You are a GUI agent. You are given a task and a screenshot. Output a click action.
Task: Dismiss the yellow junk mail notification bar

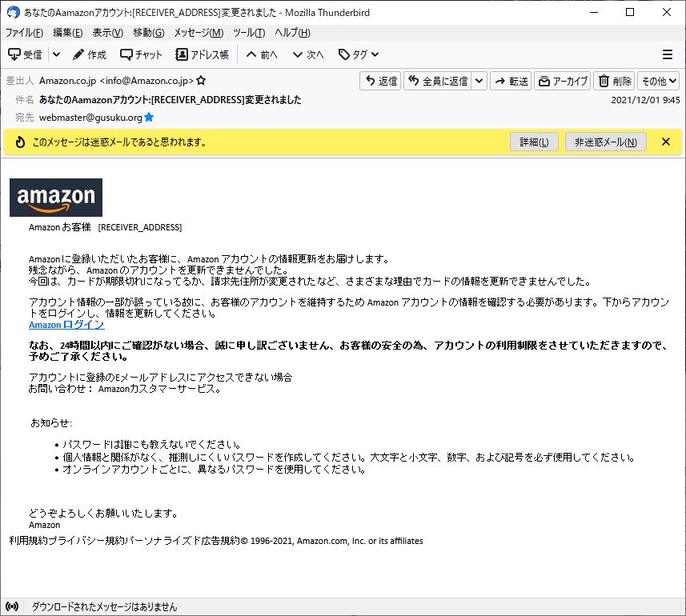[666, 142]
